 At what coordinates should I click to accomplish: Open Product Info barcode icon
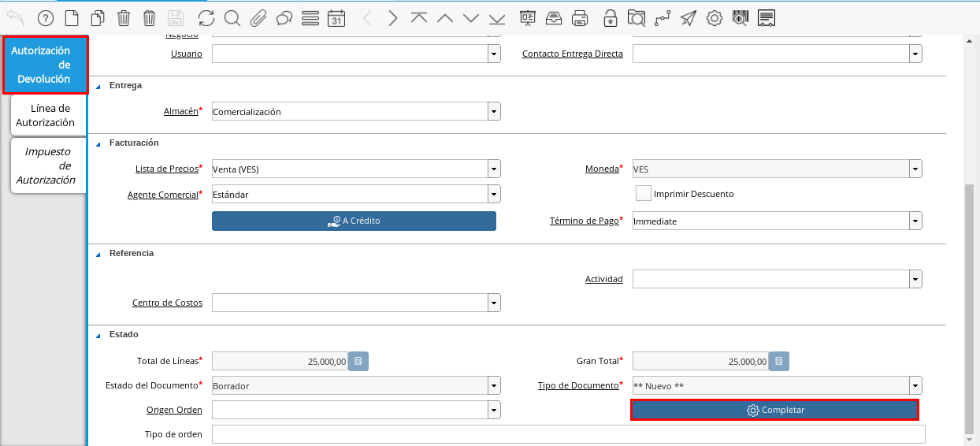click(x=740, y=17)
